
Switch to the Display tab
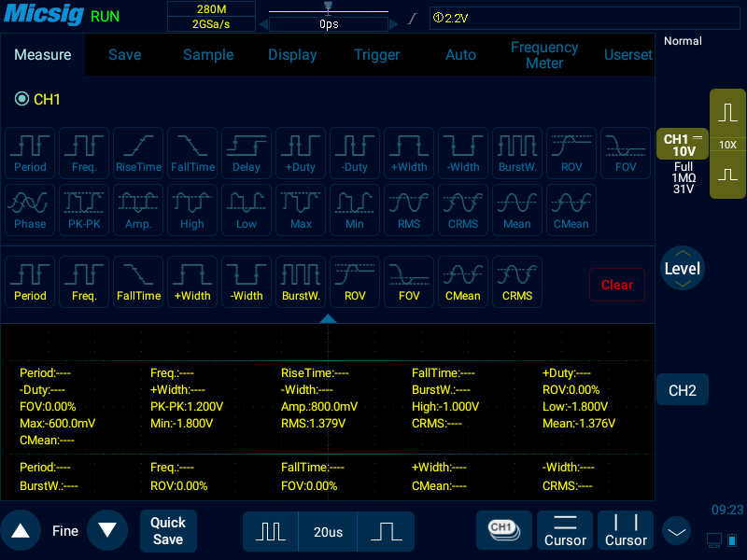(292, 55)
